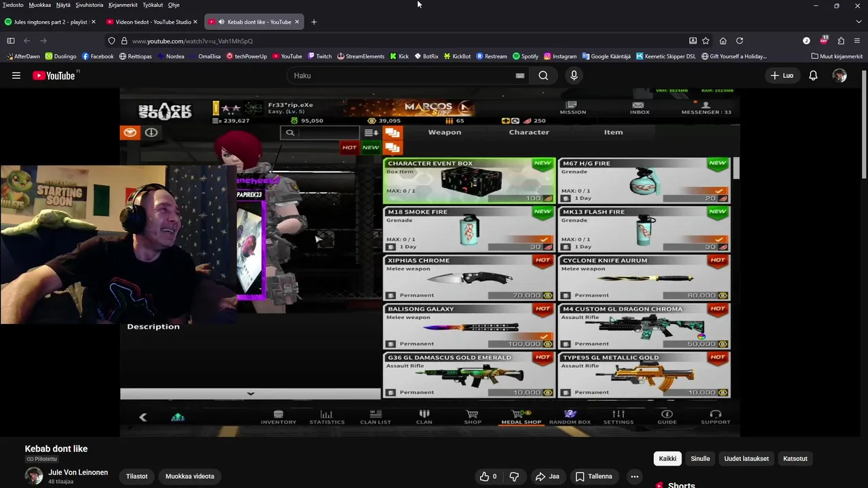Click the Muokkaa videota button
Image resolution: width=868 pixels, height=488 pixels.
[x=190, y=476]
